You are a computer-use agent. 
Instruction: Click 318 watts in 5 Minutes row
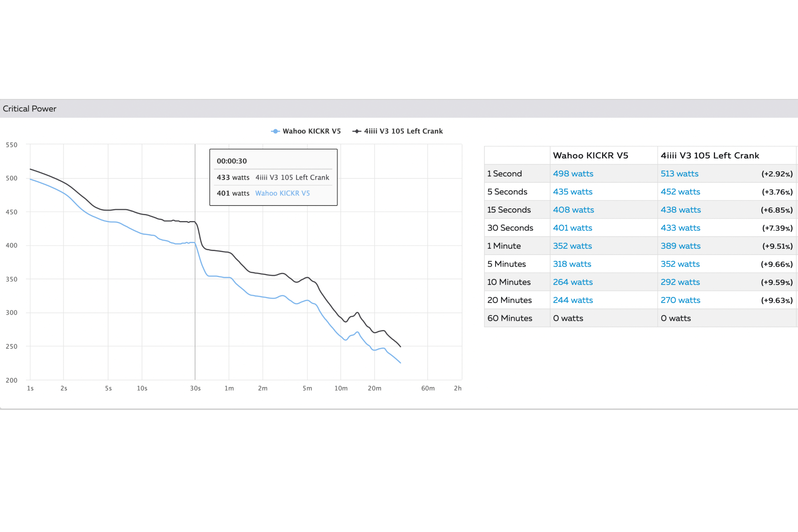pos(572,264)
